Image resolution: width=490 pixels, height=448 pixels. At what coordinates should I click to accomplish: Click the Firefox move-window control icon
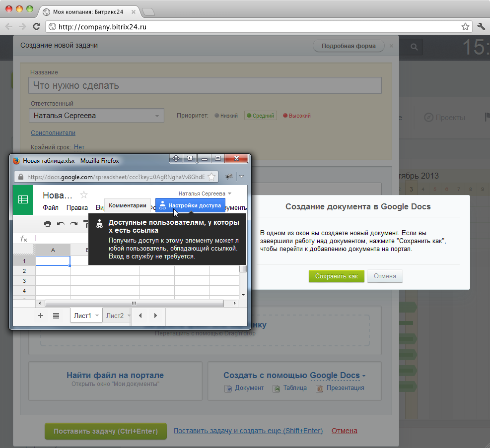pyautogui.click(x=176, y=159)
